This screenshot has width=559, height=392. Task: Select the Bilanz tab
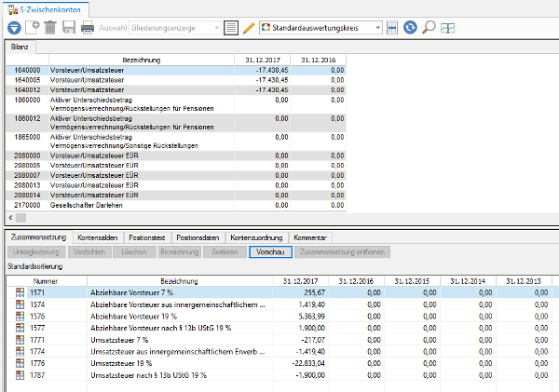(x=20, y=47)
